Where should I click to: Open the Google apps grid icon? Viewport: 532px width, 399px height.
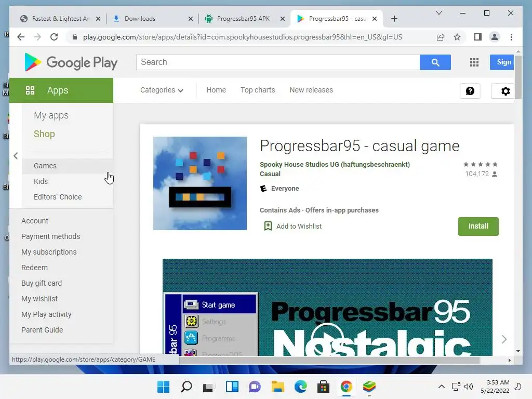(x=474, y=62)
